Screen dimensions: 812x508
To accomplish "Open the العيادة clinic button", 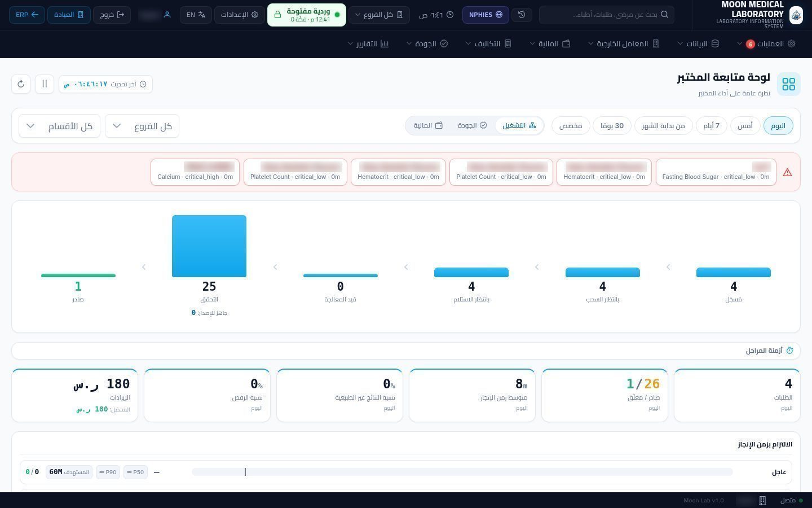I will point(69,15).
